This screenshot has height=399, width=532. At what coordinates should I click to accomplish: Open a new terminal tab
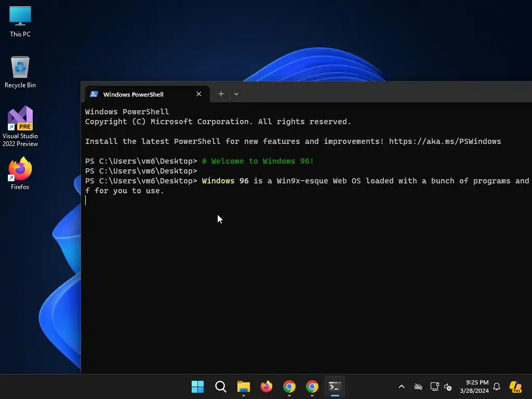coord(221,94)
